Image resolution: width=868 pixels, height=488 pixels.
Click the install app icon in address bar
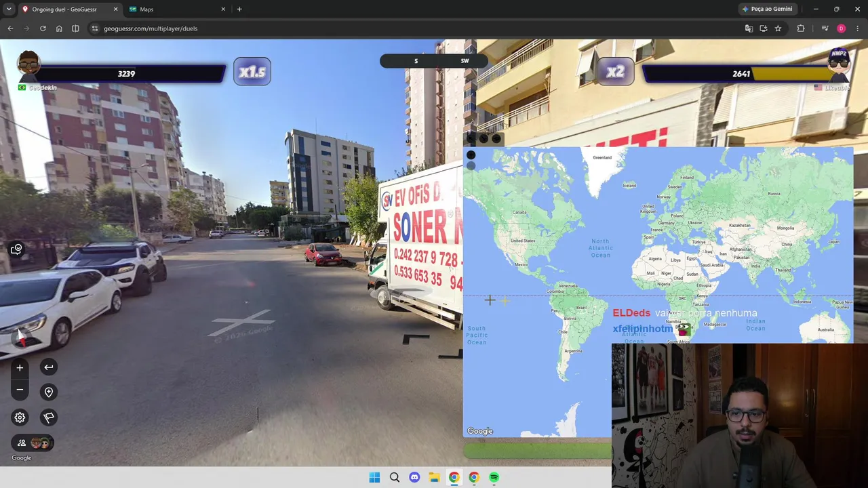[x=764, y=28]
